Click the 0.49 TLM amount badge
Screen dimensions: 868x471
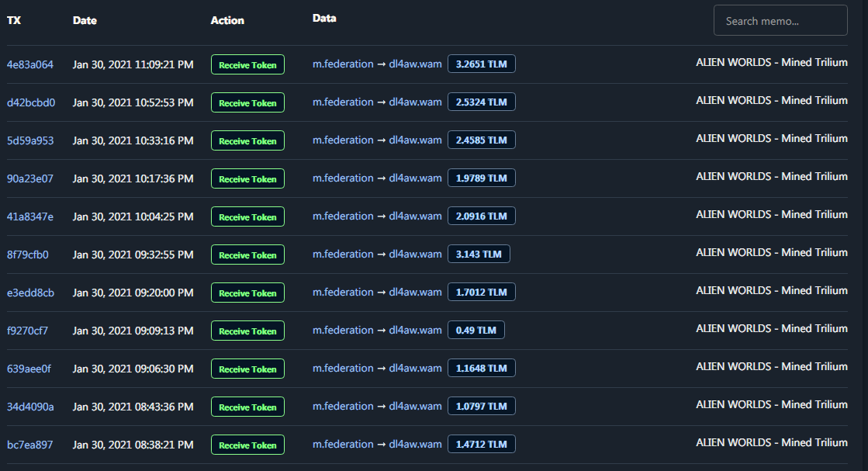(x=475, y=330)
